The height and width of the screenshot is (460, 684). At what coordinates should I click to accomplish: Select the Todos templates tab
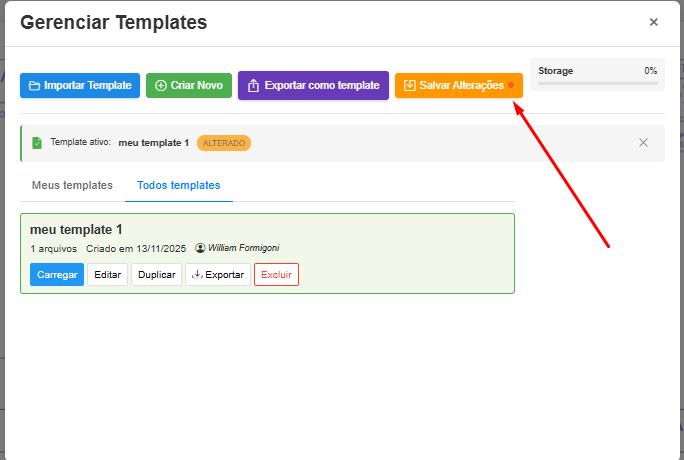179,185
